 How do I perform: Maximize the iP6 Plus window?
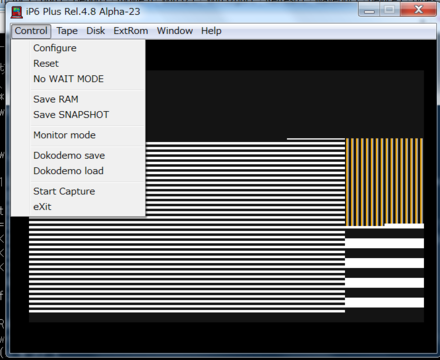(x=390, y=10)
